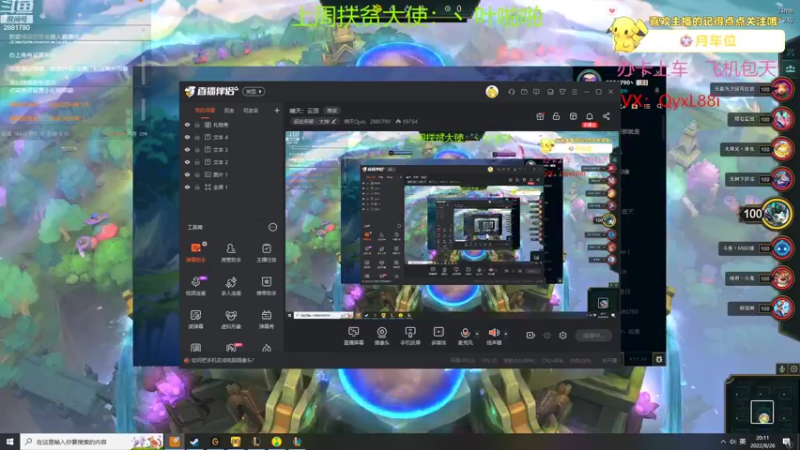The image size is (800, 450).
Task: Toggle eye icon of layer above 文本 4
Action: coord(187,124)
